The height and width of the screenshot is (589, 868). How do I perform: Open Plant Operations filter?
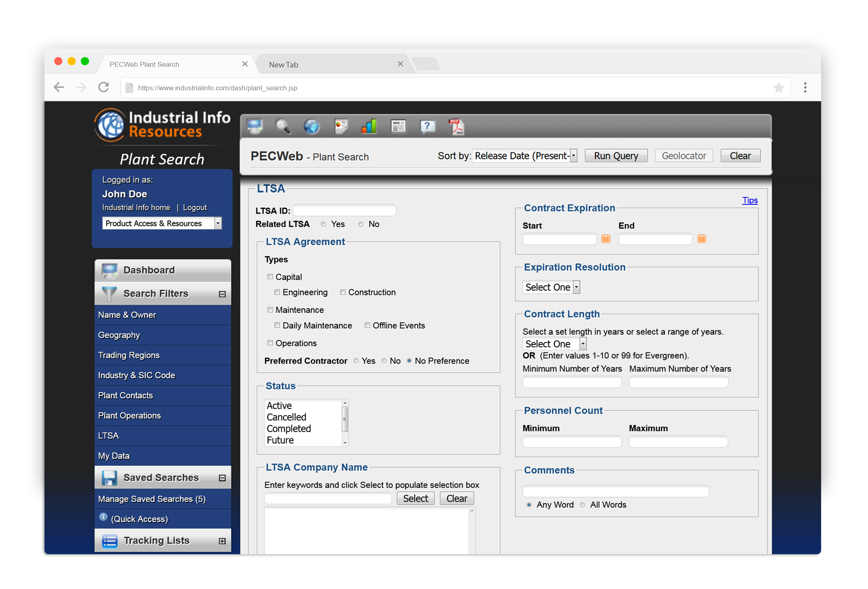tap(163, 416)
